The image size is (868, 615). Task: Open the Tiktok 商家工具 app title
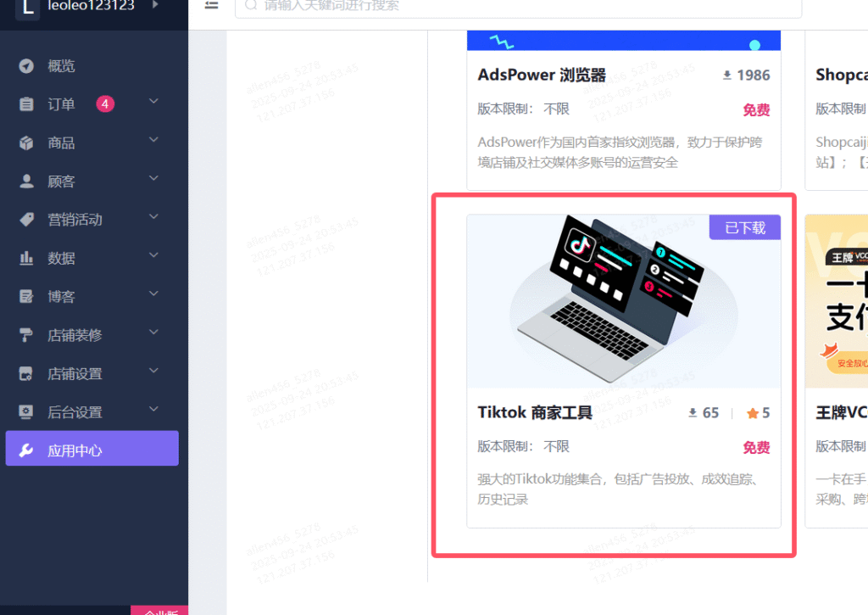pos(535,413)
